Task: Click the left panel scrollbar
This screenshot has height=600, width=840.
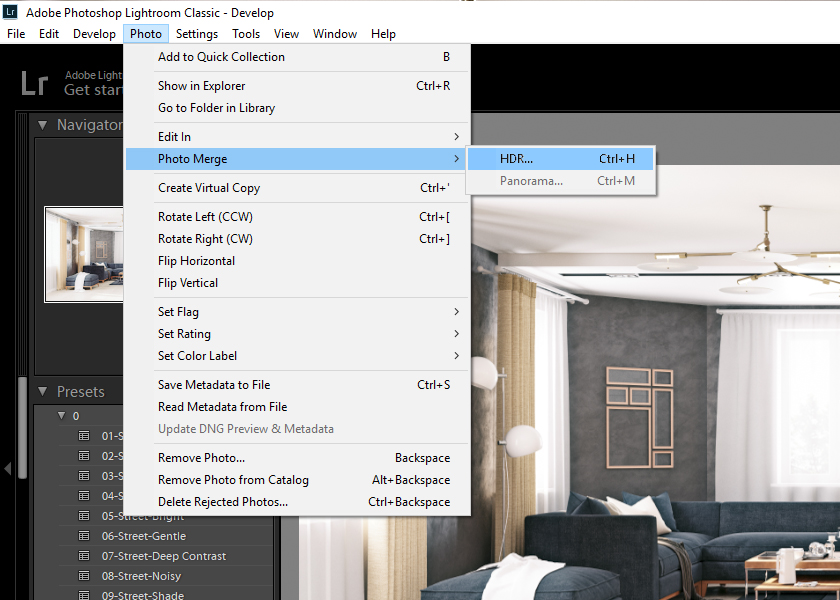Action: 22,429
